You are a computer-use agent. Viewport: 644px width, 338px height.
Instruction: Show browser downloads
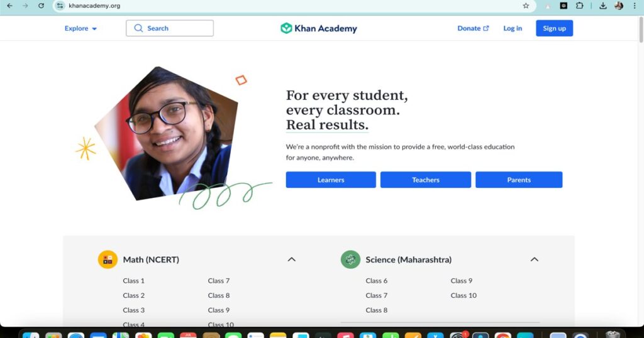coord(603,6)
